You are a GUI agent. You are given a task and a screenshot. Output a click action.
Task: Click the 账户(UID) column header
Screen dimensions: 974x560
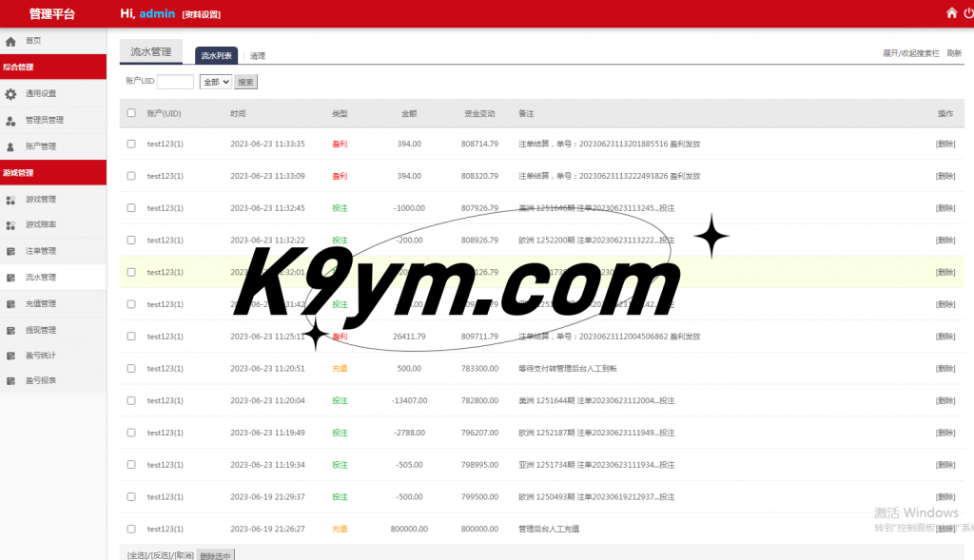(164, 113)
